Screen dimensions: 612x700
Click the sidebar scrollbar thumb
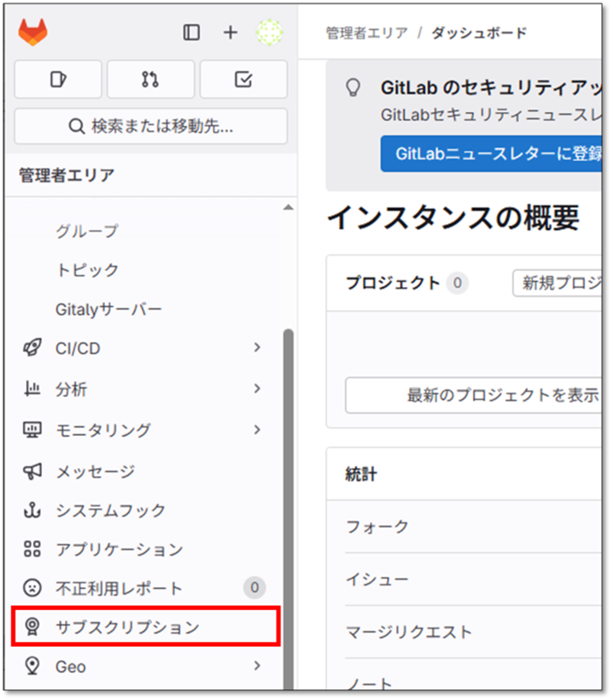[x=289, y=509]
